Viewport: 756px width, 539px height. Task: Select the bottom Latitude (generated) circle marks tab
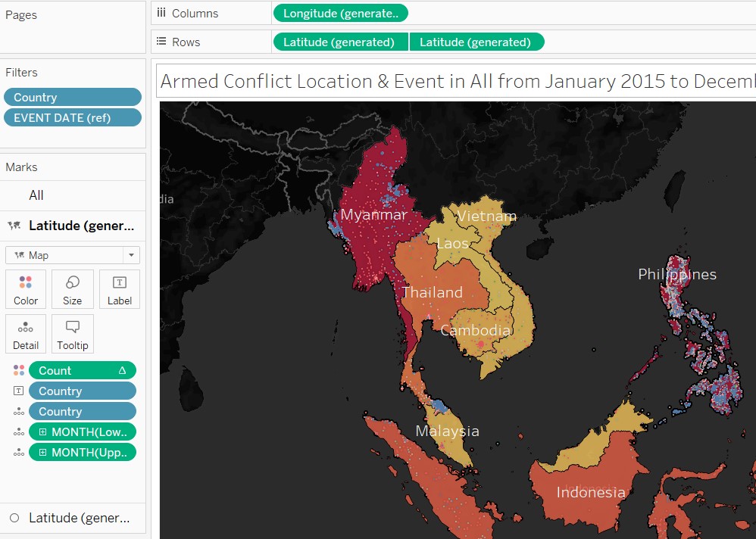click(79, 518)
